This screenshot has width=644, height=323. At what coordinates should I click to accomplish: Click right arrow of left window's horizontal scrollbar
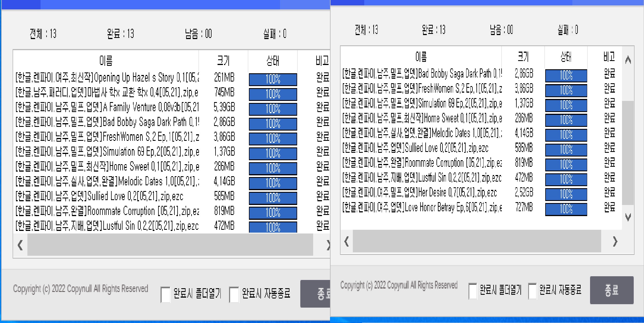pos(328,245)
